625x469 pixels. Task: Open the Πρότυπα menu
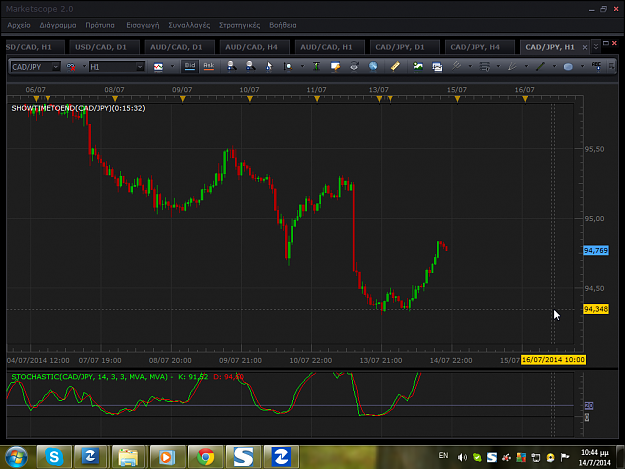point(100,25)
